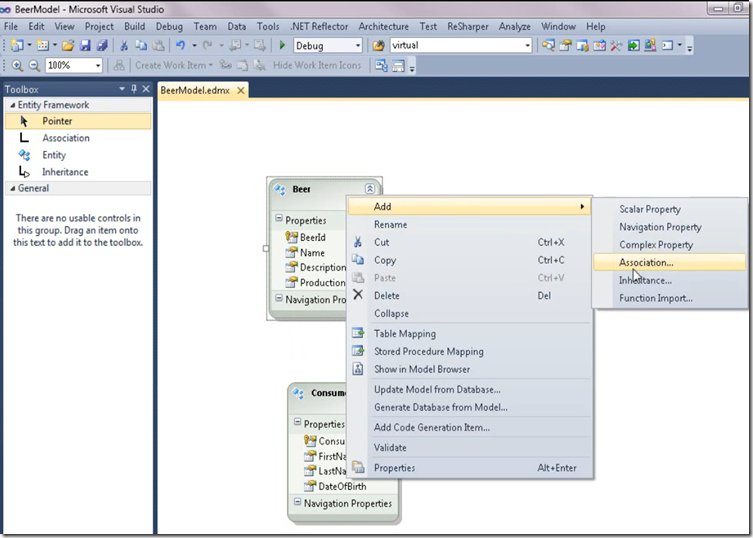Select Show in Model Browser
Viewport: 753px width, 538px height.
470,369
